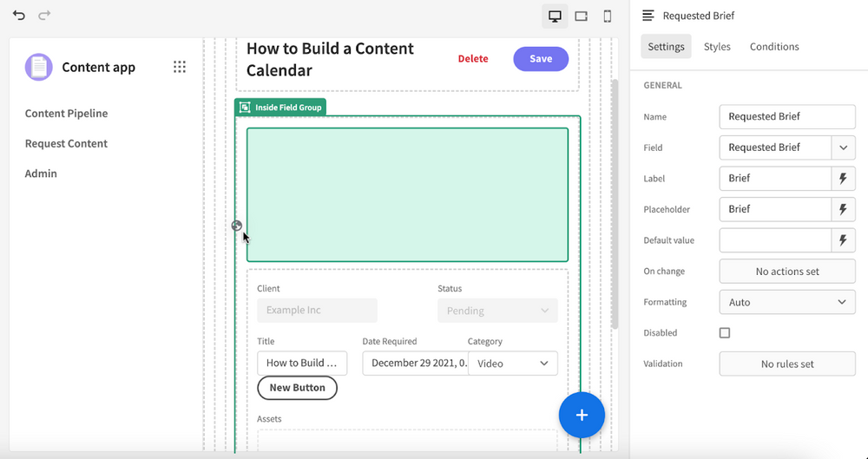Screen dimensions: 868x459
Task: Open the apps grid dots icon
Action: [180, 67]
